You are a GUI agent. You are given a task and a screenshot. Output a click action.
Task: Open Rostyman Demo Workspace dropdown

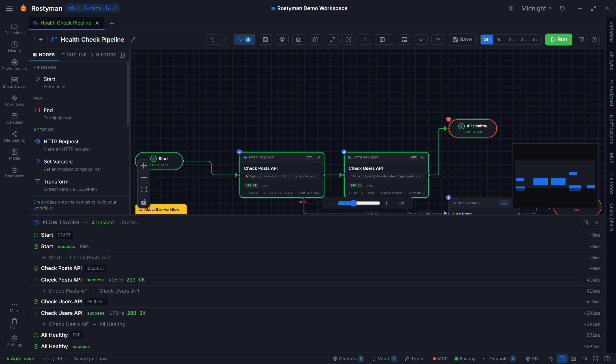(312, 8)
